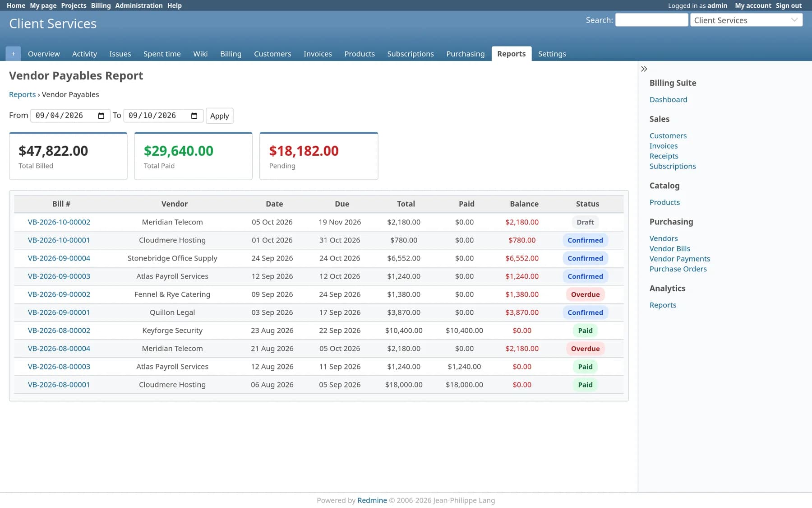The image size is (812, 508).
Task: Click the Search input field
Action: click(651, 20)
